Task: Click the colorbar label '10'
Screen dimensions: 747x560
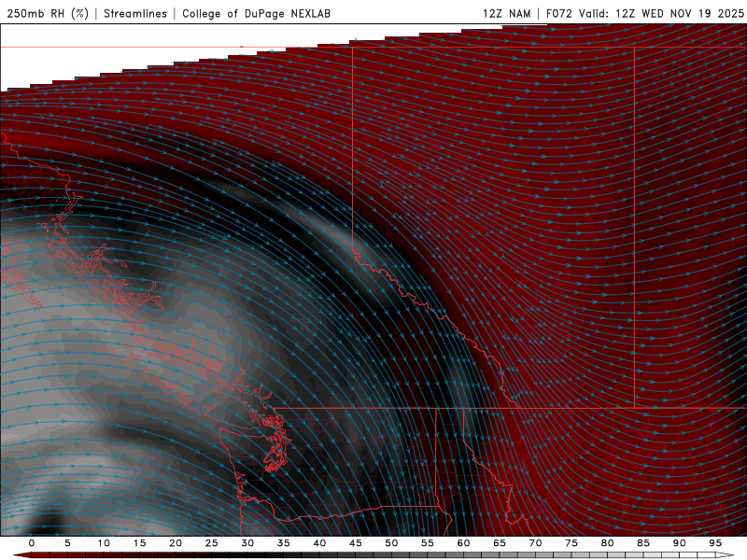Action: coord(104,543)
